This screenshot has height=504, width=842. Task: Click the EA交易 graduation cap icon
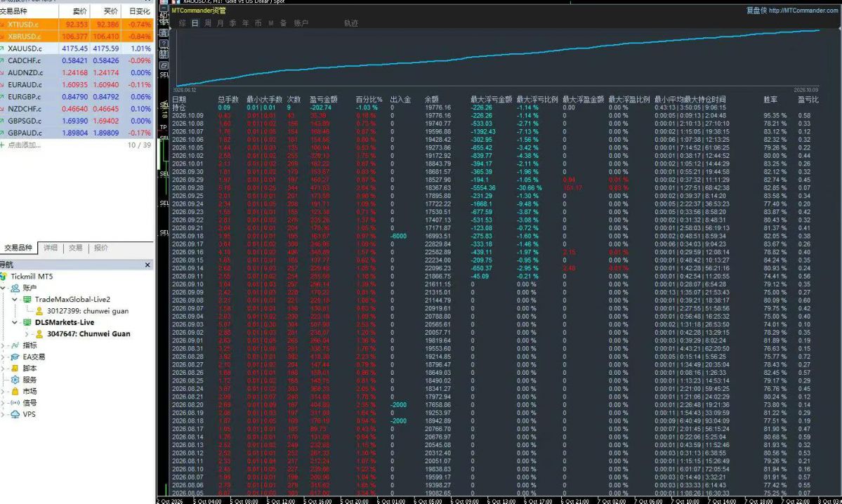tap(15, 357)
